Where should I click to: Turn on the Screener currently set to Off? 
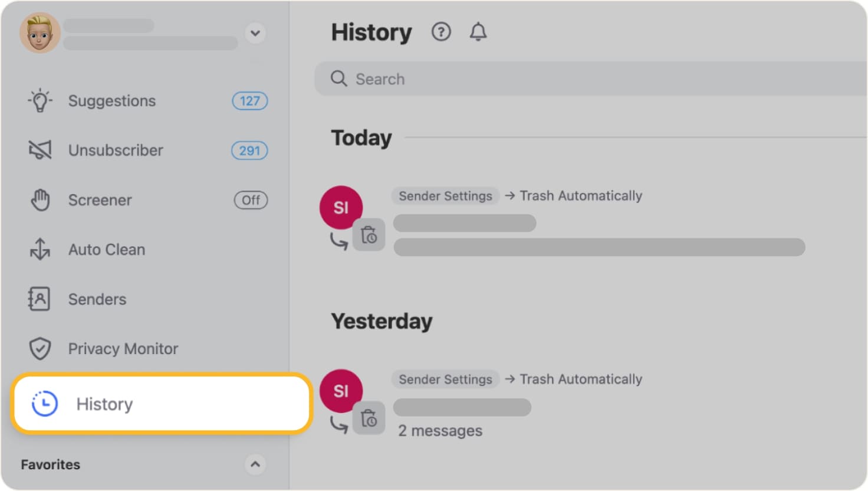[x=251, y=200]
